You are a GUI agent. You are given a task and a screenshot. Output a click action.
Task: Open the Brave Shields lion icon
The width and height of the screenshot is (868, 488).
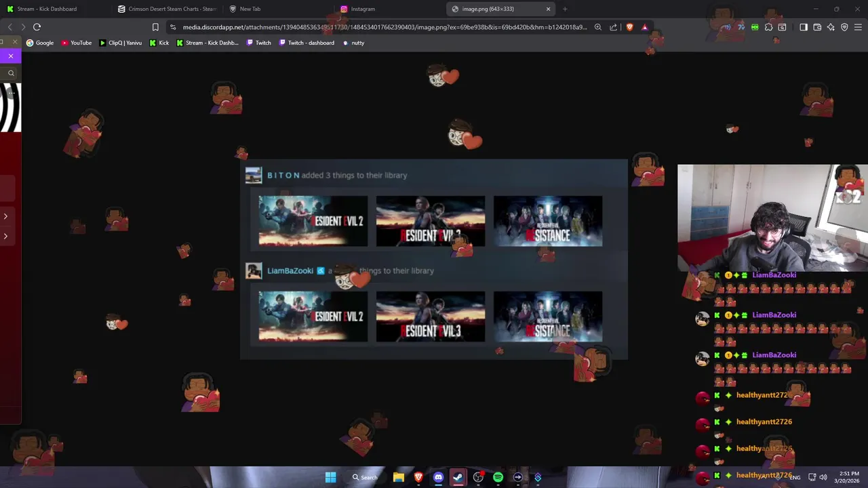coord(629,27)
